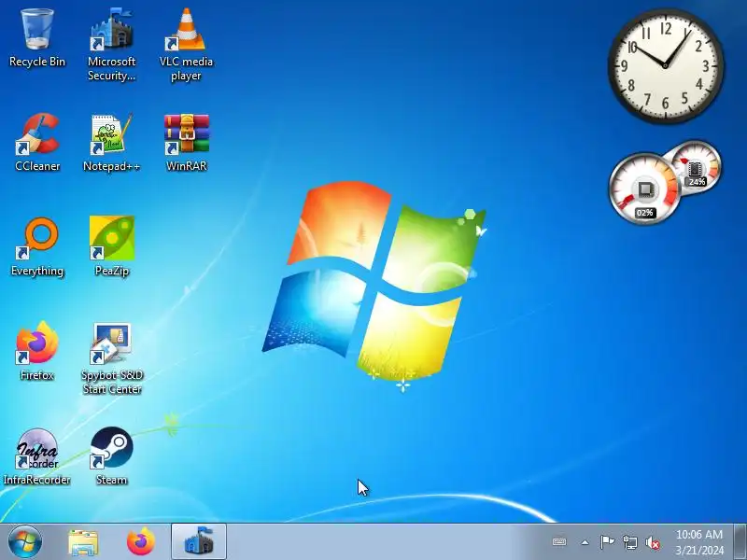The image size is (747, 560).
Task: Select the VLC media player desktop shortcut
Action: [186, 44]
